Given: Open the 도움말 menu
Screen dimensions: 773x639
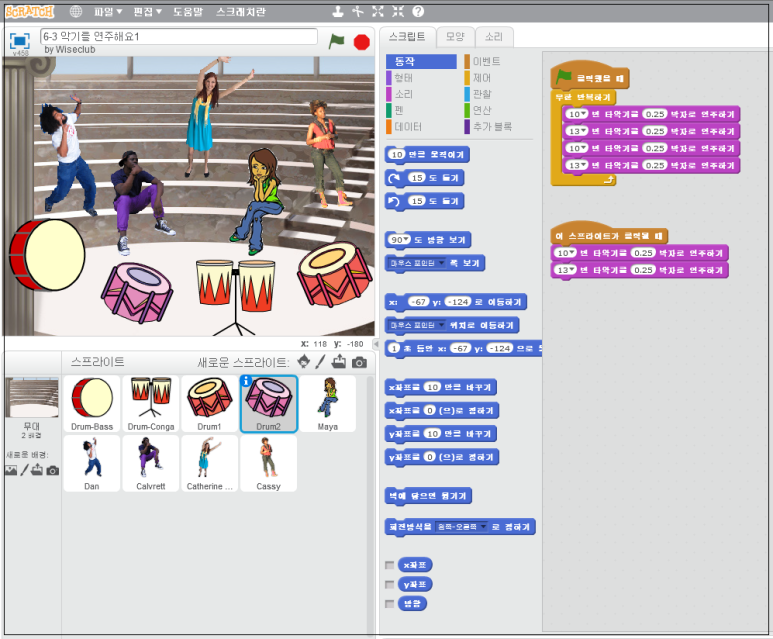Looking at the screenshot, I should 188,11.
